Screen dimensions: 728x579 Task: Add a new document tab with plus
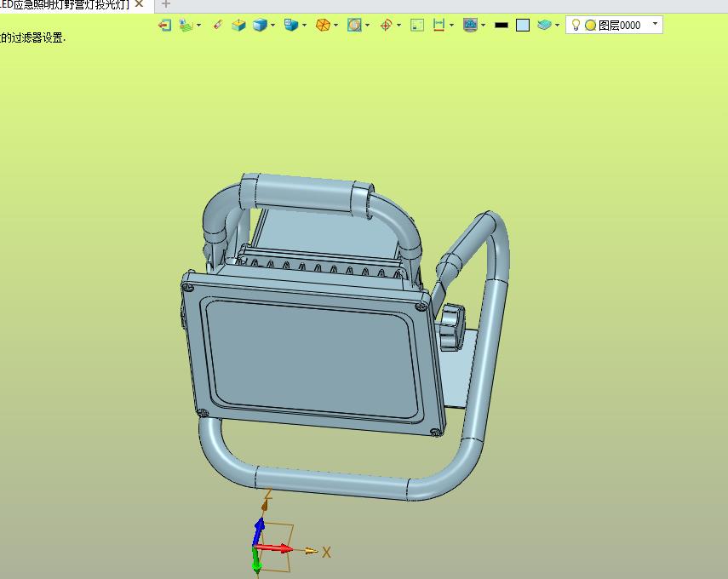click(166, 4)
